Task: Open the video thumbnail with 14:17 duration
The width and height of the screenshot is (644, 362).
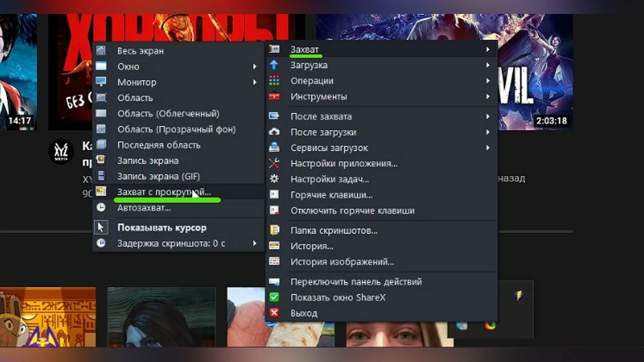Action: 18,72
